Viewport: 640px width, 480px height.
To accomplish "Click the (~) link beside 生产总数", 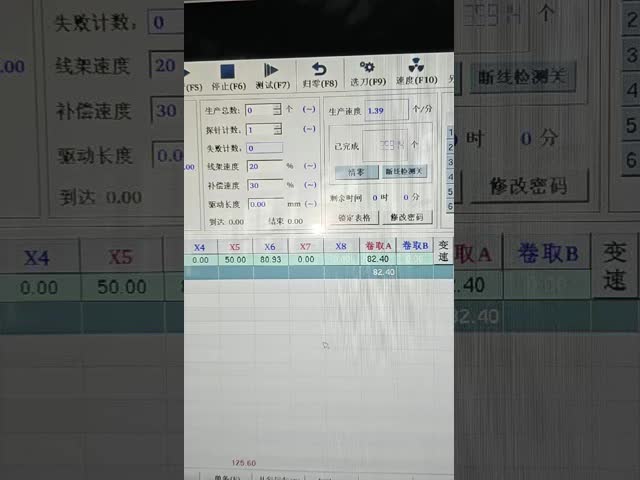I will click(x=309, y=109).
